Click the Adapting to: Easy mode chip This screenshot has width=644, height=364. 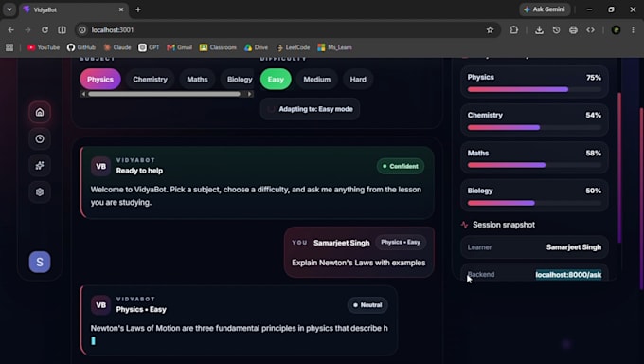[x=310, y=109]
